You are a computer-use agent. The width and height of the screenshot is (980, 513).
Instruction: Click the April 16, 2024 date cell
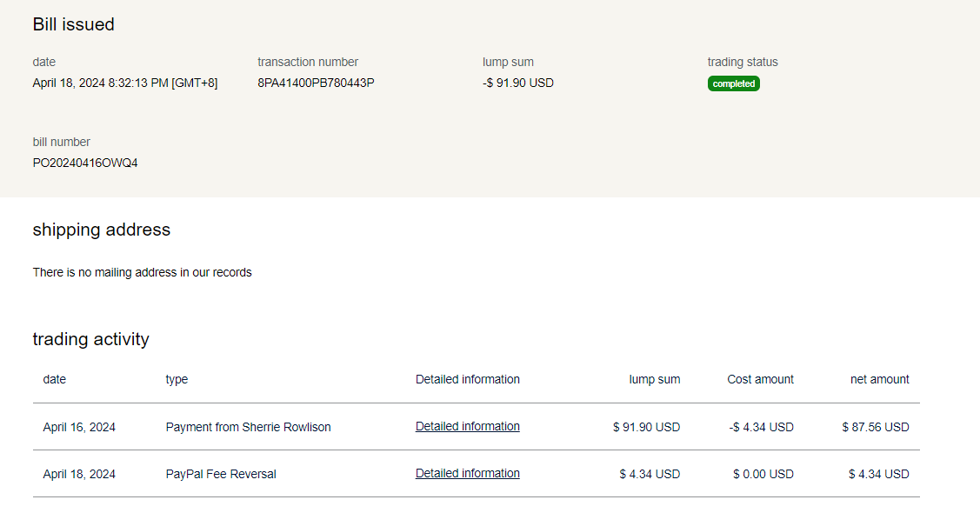click(79, 427)
